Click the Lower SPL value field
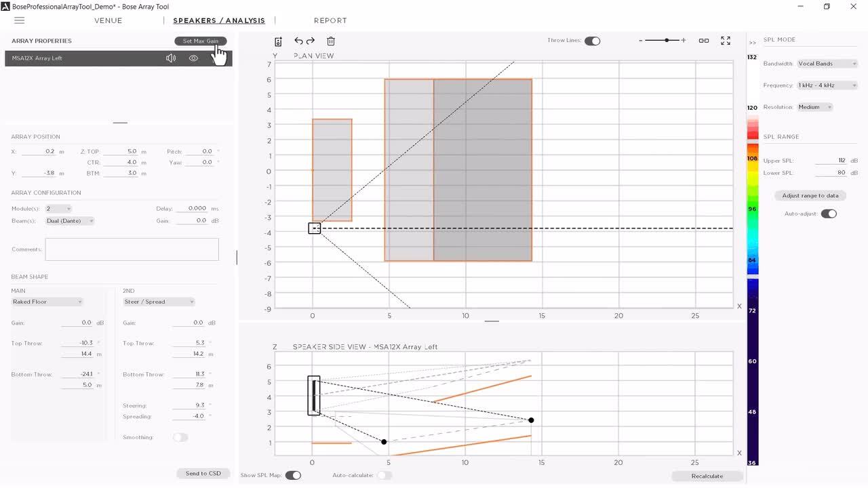 [831, 173]
